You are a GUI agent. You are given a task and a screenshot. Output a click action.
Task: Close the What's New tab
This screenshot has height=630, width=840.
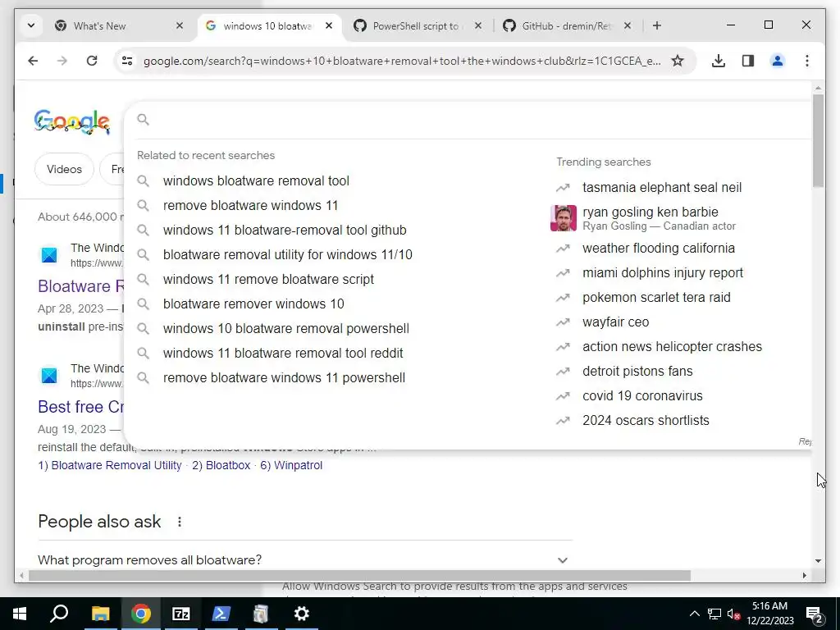pyautogui.click(x=180, y=25)
